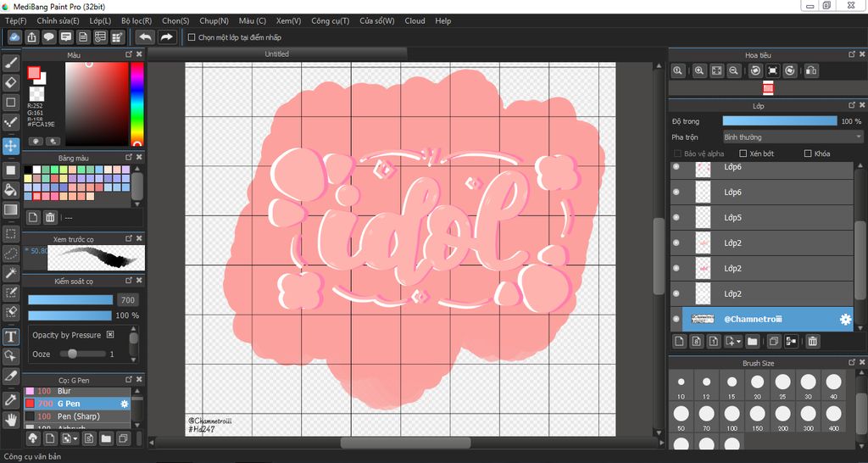Click the export share icon in toolbar
The height and width of the screenshot is (463, 868).
(x=32, y=37)
